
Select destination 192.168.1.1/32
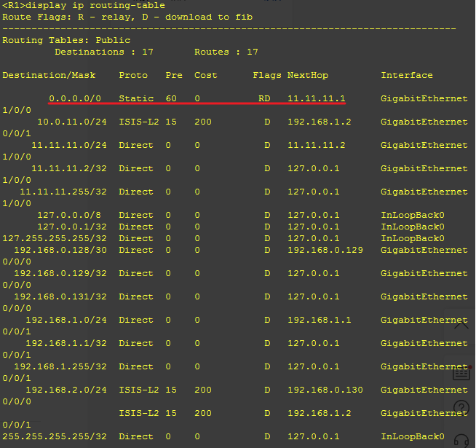pos(66,343)
